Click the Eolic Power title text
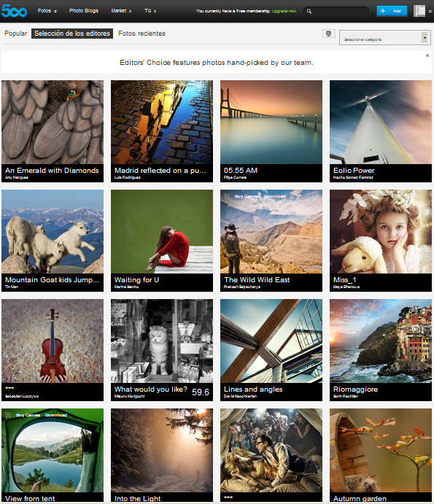 coord(354,171)
